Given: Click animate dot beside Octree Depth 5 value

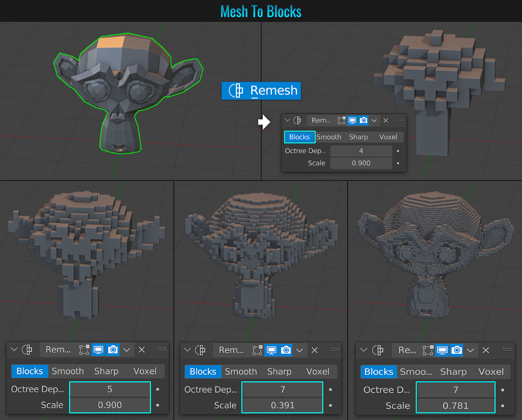Looking at the screenshot, I should pyautogui.click(x=158, y=389).
